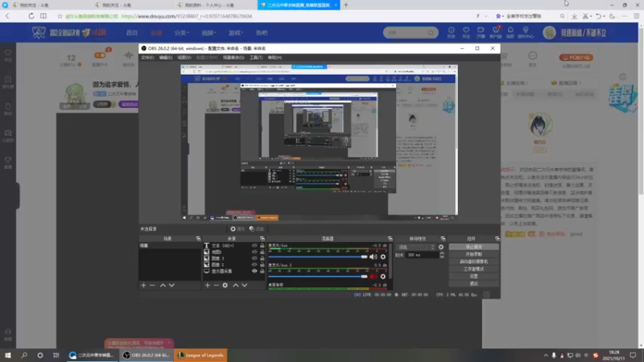
Task: Toggle lock on 图像 3 source
Action: [x=262, y=258]
